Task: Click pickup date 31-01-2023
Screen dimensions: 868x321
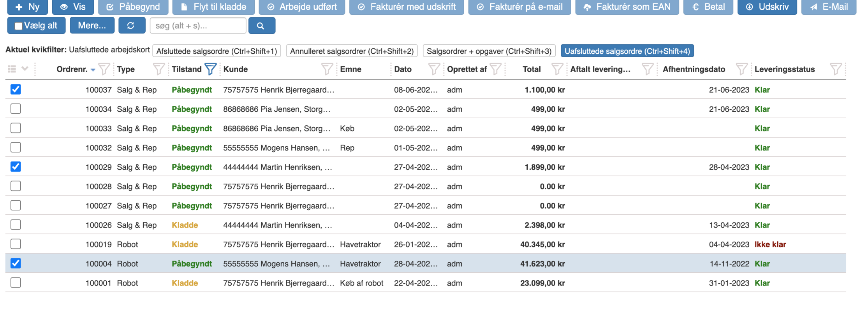Action: coord(729,283)
